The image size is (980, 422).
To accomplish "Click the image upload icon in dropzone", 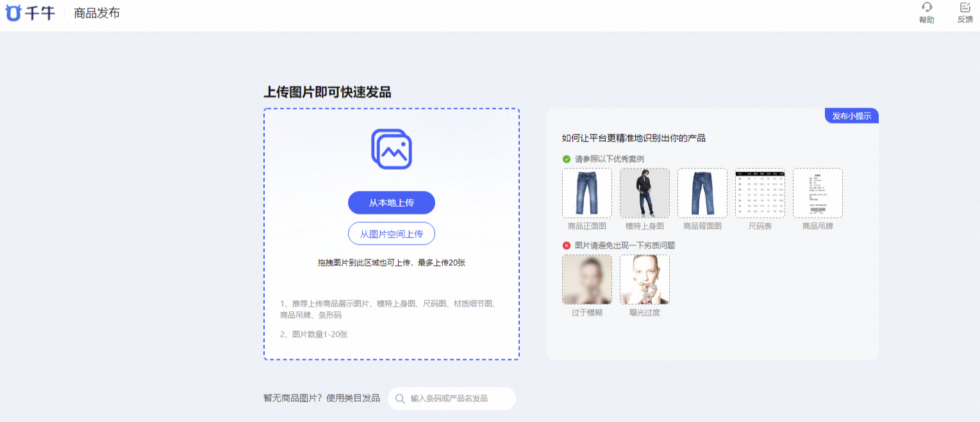I will 392,149.
